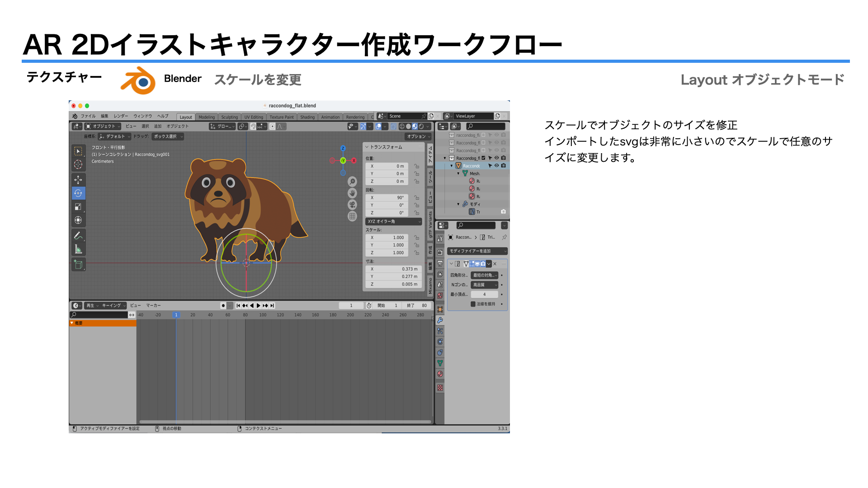
Task: Open the Particles properties tab icon
Action: (x=440, y=331)
